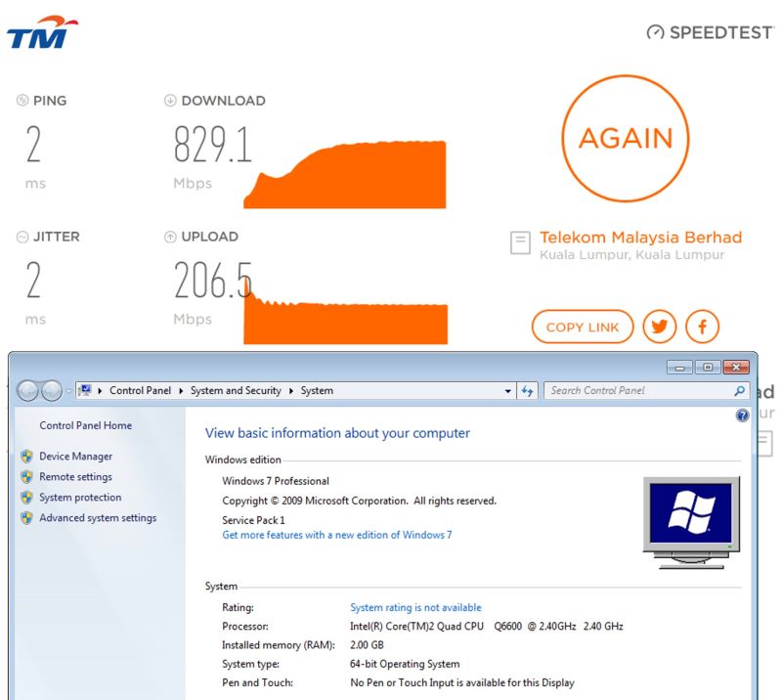Open Control Panel help
Viewport: 782px width, 700px height.
[742, 416]
